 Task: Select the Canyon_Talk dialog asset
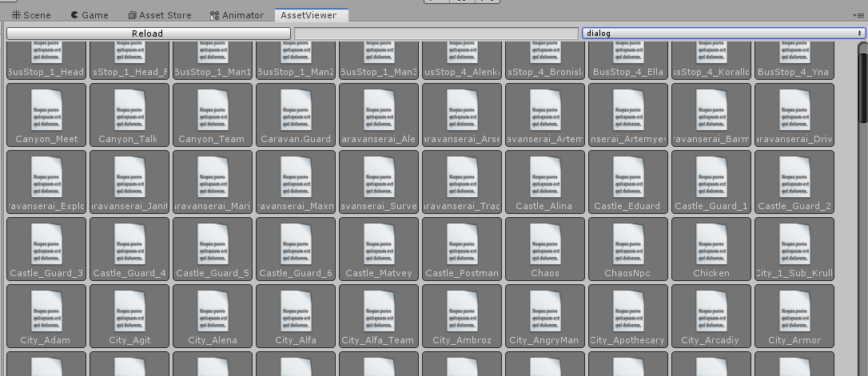click(129, 115)
